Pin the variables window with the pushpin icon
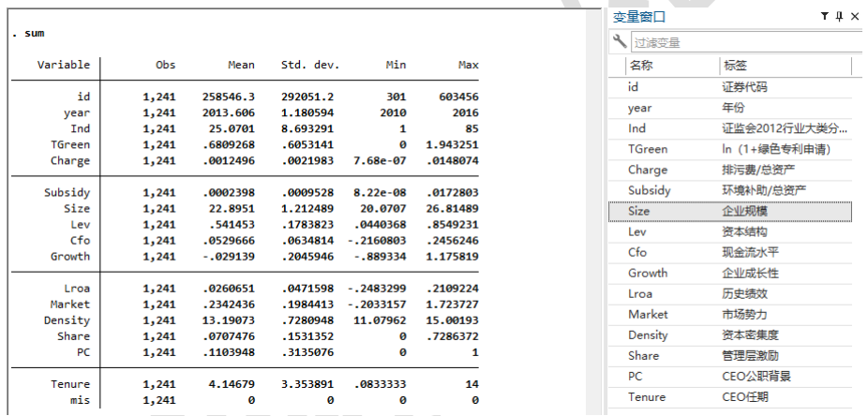Screen dimensions: 868x416 (x=839, y=16)
